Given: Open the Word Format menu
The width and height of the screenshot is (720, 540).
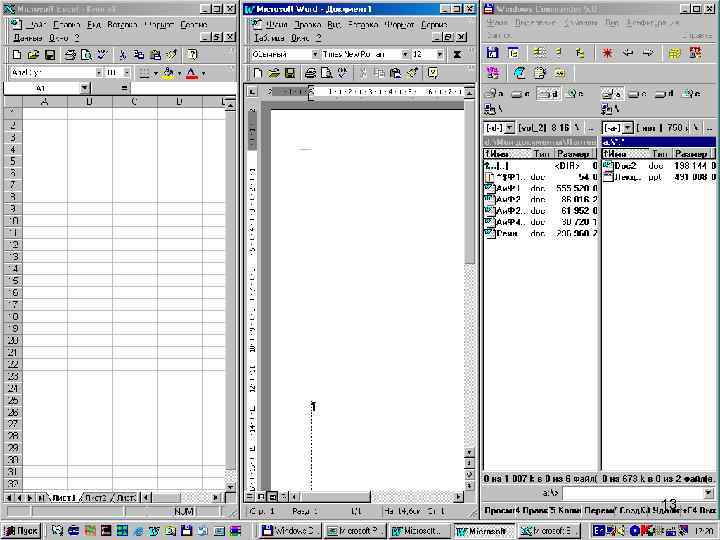Looking at the screenshot, I should [399, 24].
